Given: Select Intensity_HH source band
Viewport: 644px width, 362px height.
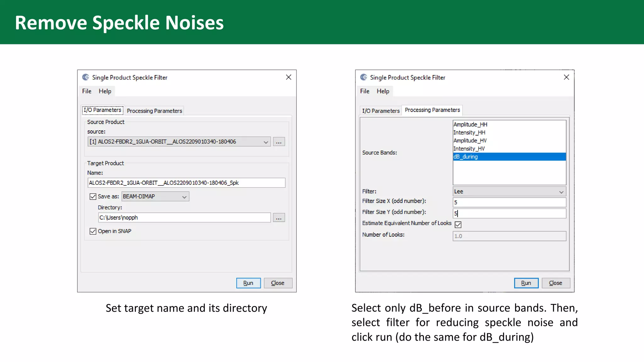Looking at the screenshot, I should [509, 133].
